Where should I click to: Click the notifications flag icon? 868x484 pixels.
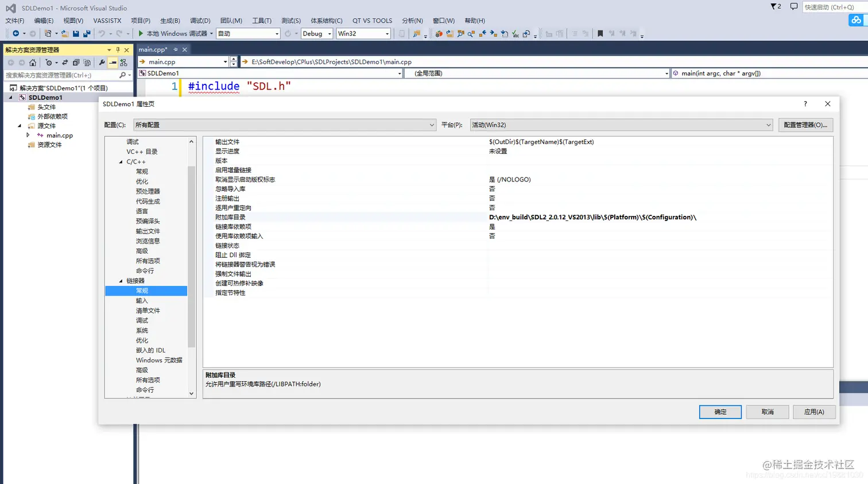tap(776, 7)
